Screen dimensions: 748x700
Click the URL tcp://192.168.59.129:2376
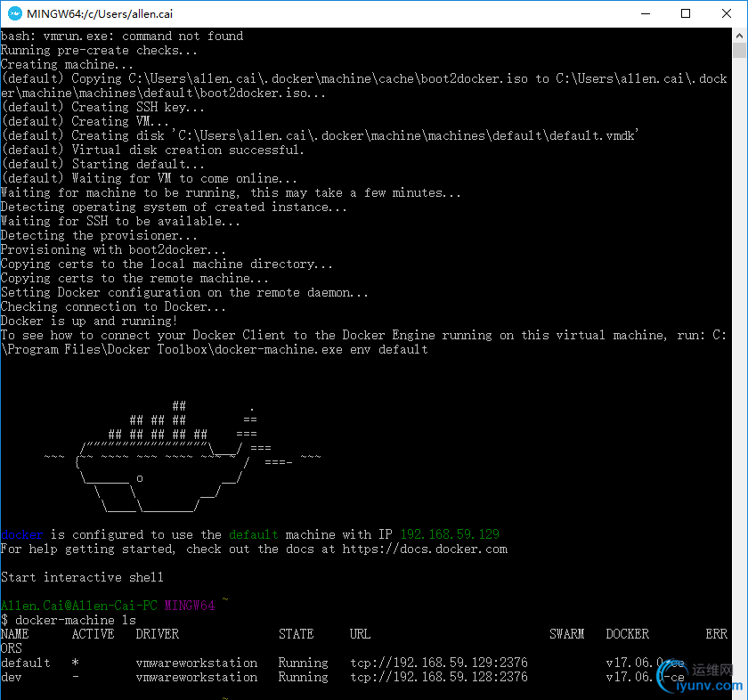tap(439, 663)
